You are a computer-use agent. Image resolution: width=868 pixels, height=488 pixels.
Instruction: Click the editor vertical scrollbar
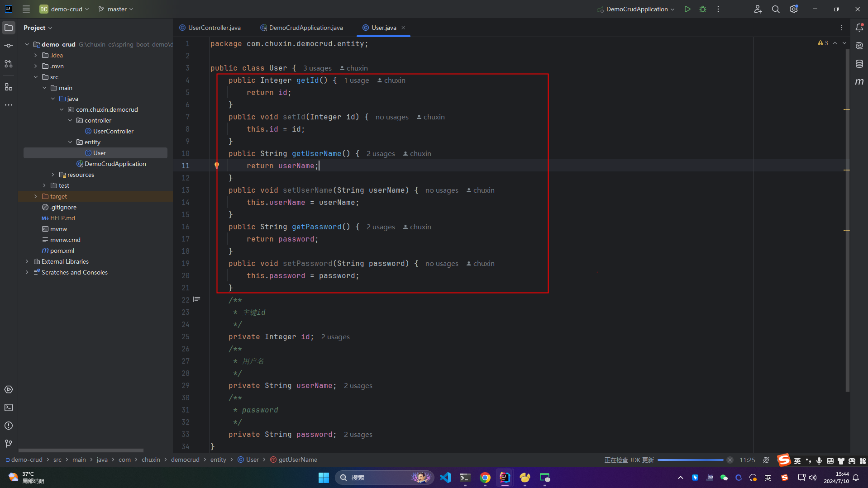click(847, 220)
